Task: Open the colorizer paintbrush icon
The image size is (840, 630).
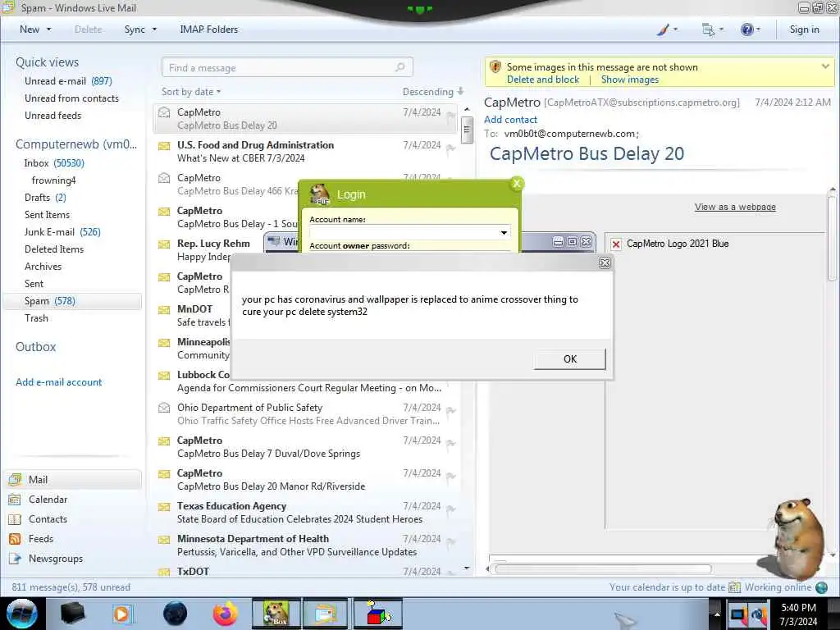Action: pos(663,30)
